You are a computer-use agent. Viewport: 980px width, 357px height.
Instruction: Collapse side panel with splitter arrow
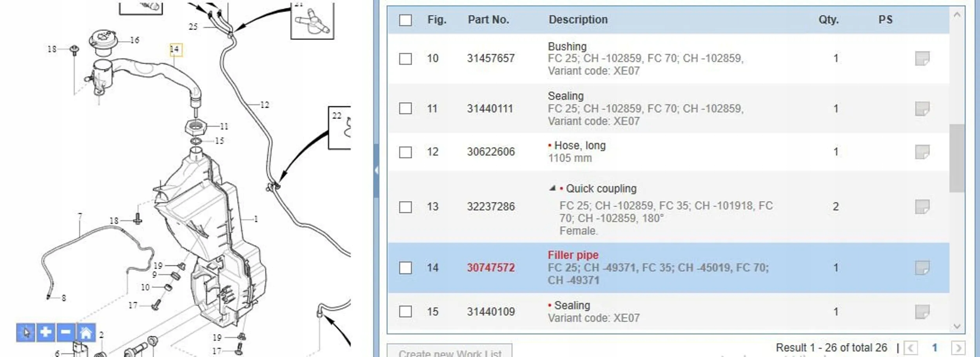(x=376, y=170)
